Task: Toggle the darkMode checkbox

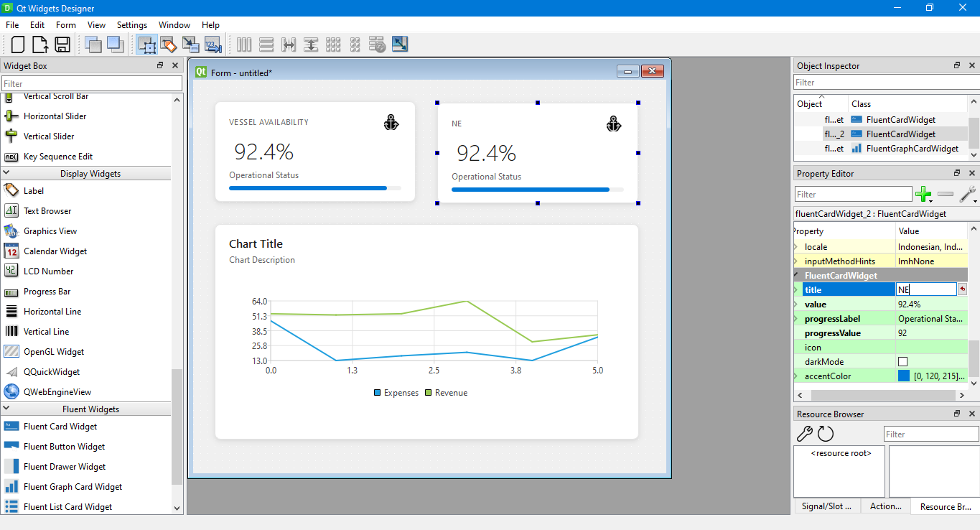Action: click(x=902, y=361)
